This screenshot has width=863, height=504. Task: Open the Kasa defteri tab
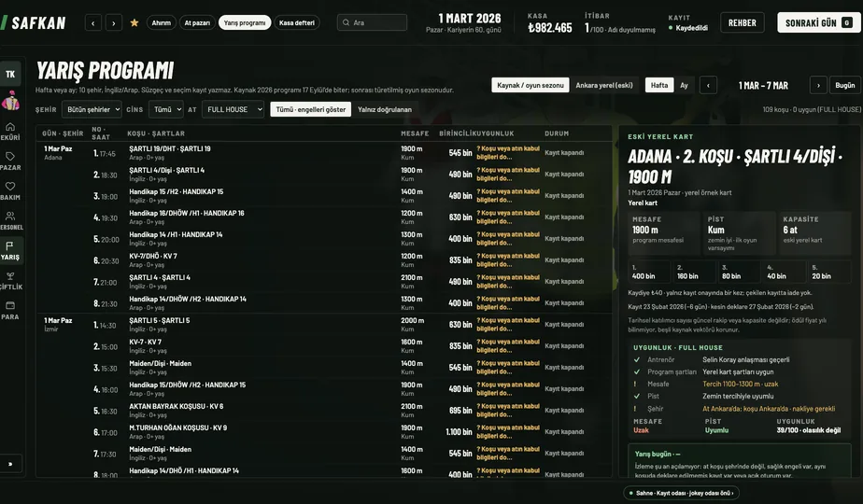click(297, 23)
